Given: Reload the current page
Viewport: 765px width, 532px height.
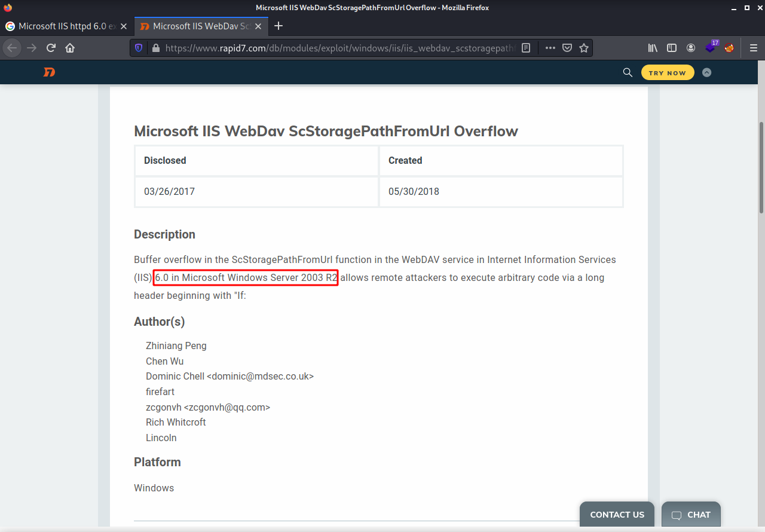Looking at the screenshot, I should [x=51, y=48].
